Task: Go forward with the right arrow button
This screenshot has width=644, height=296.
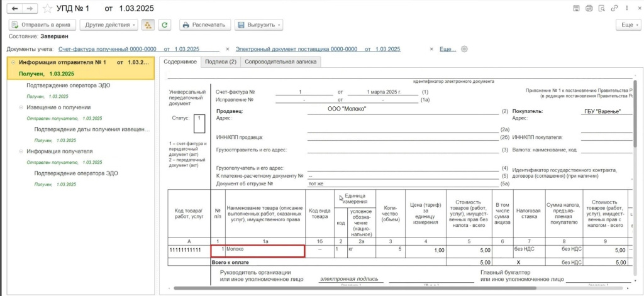Action: pos(30,8)
